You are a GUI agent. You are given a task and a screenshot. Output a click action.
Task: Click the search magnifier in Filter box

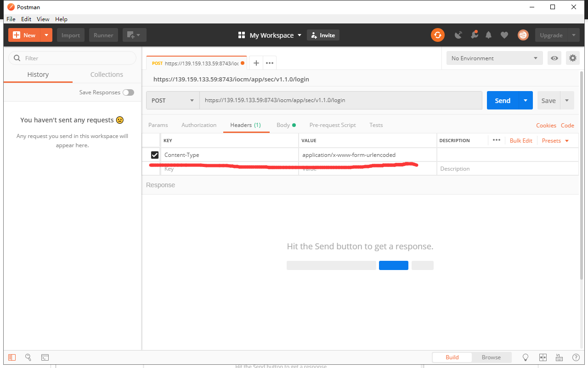(x=17, y=58)
